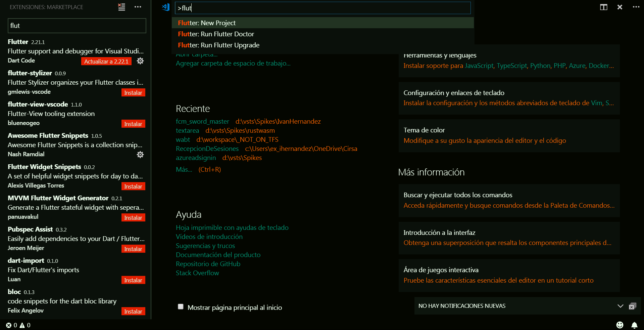Install flutter-view-vscode extension
644x330 pixels.
point(133,124)
